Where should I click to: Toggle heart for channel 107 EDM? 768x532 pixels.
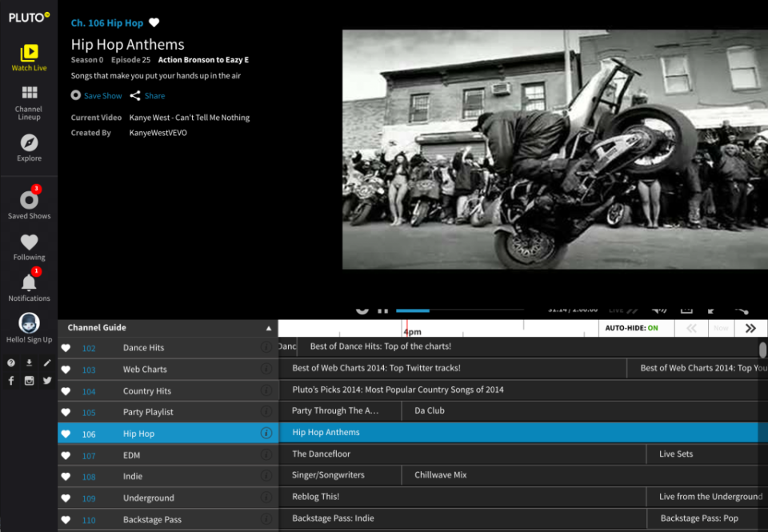(66, 455)
